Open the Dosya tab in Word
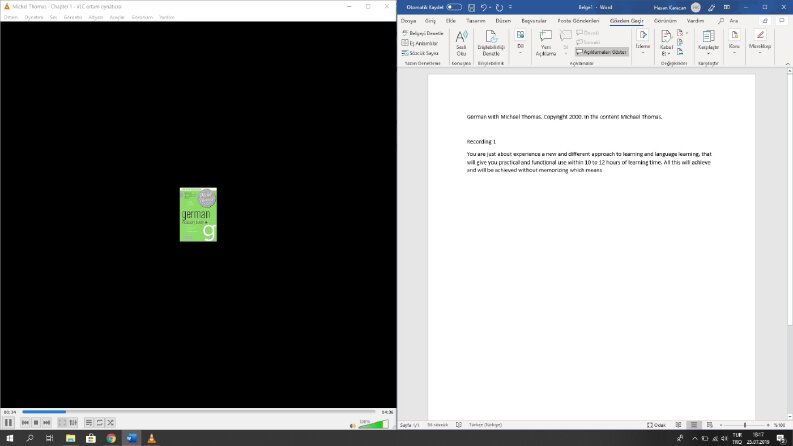The image size is (793, 446). (x=408, y=21)
